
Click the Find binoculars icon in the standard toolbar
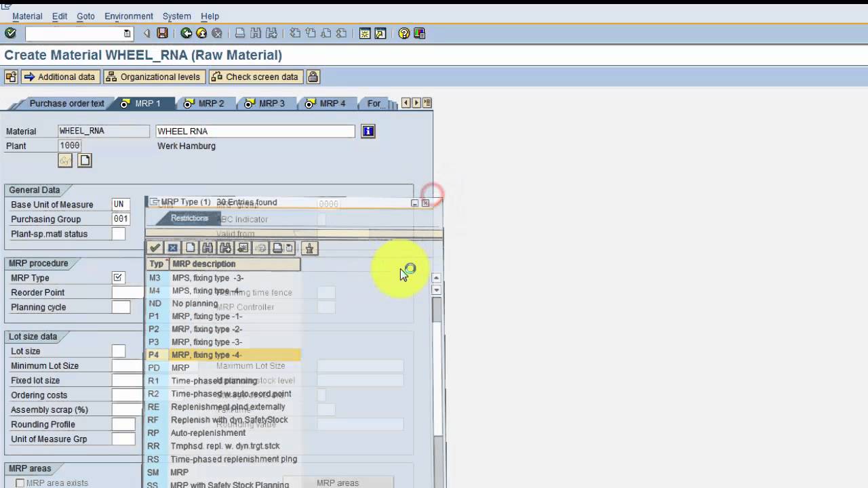pyautogui.click(x=256, y=33)
